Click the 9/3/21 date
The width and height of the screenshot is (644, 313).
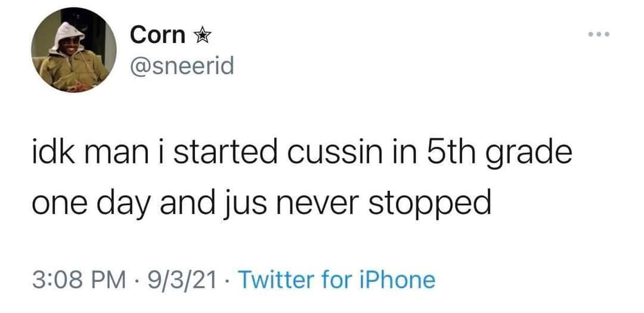[x=184, y=278]
